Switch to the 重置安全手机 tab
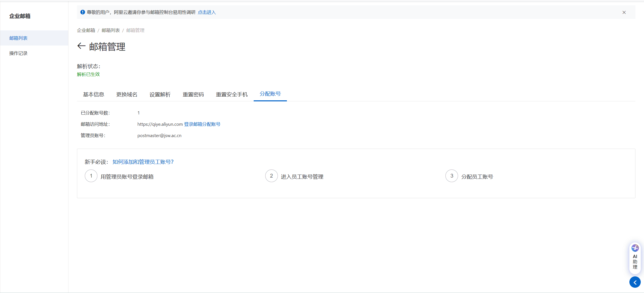644x293 pixels. pyautogui.click(x=231, y=94)
